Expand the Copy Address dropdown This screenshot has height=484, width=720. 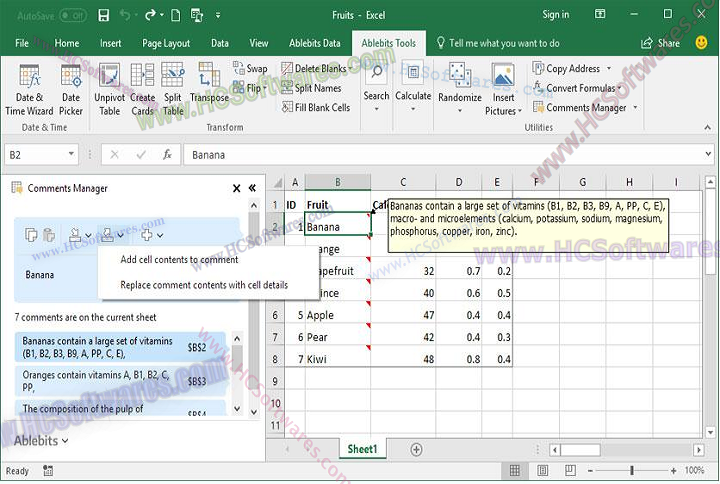(x=609, y=68)
